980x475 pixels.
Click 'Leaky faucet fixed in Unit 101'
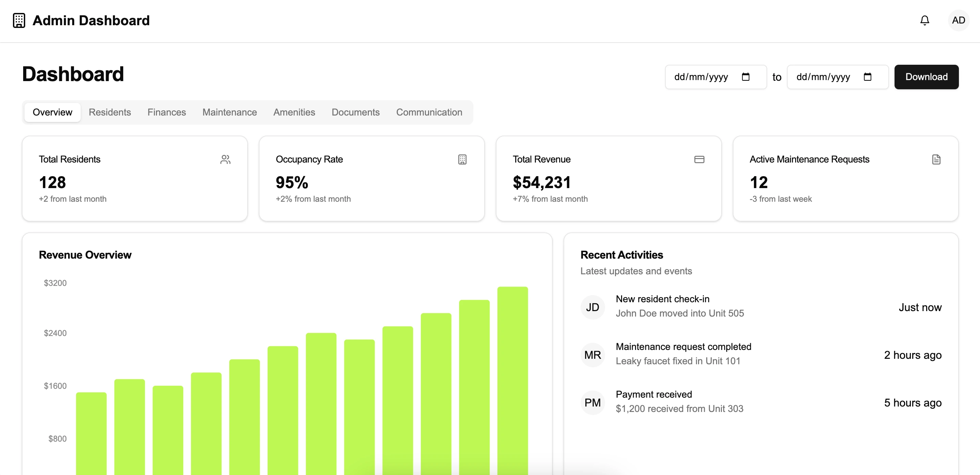[x=678, y=361]
